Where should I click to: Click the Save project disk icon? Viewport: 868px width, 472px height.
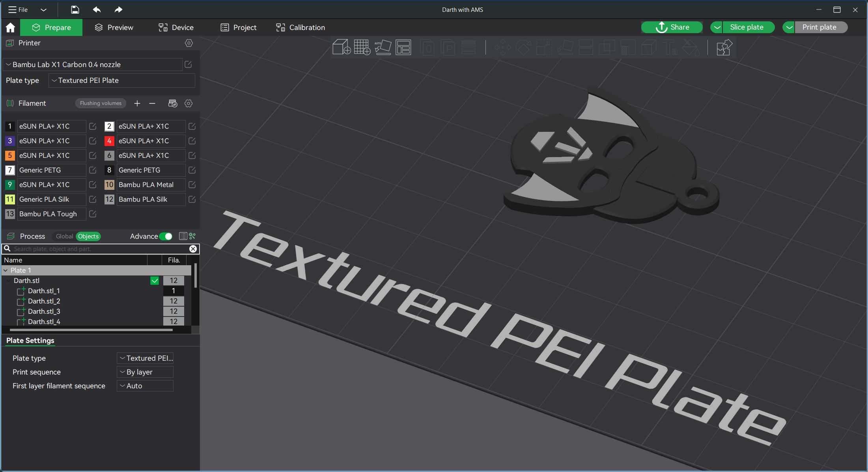tap(75, 9)
